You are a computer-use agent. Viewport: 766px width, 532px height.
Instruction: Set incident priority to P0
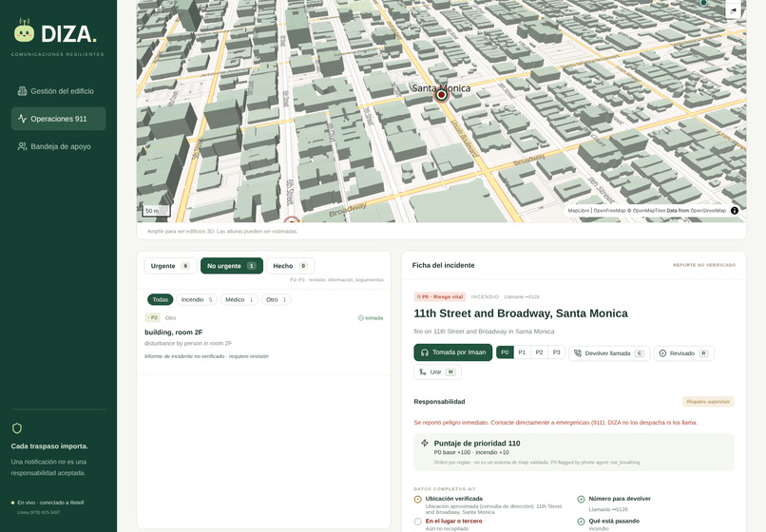click(505, 352)
